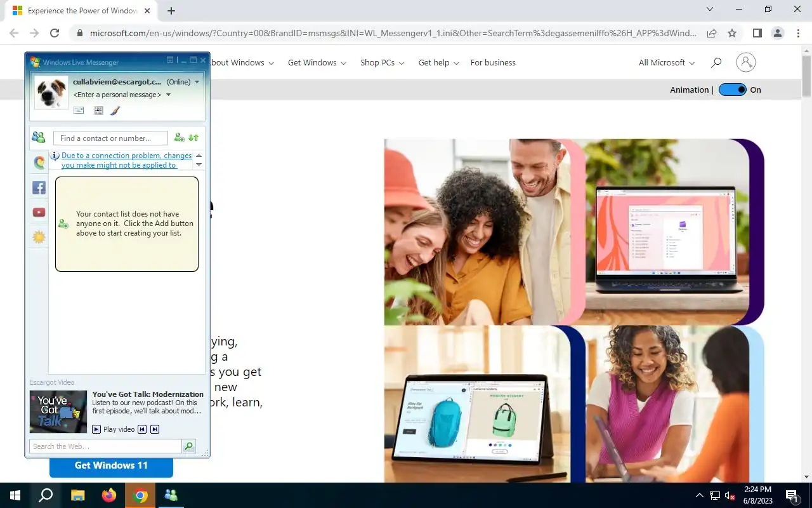Expand the Shop PCs menu
The height and width of the screenshot is (508, 812).
coord(383,62)
